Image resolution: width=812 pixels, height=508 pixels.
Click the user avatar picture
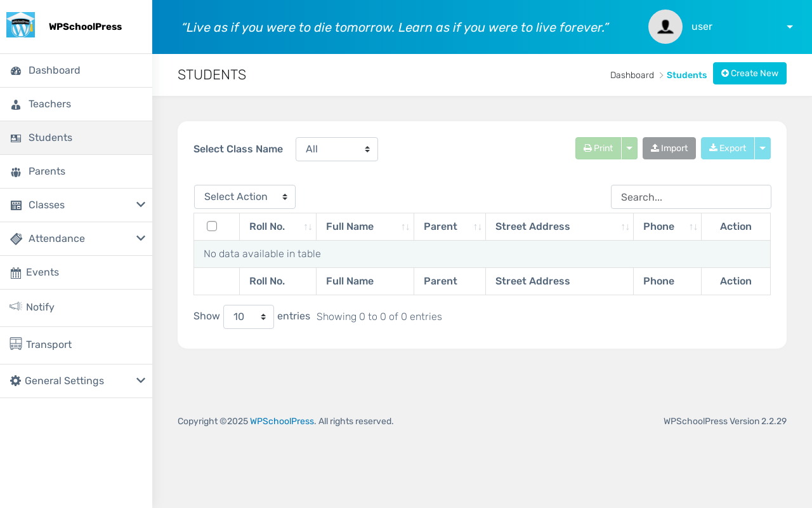click(x=665, y=27)
